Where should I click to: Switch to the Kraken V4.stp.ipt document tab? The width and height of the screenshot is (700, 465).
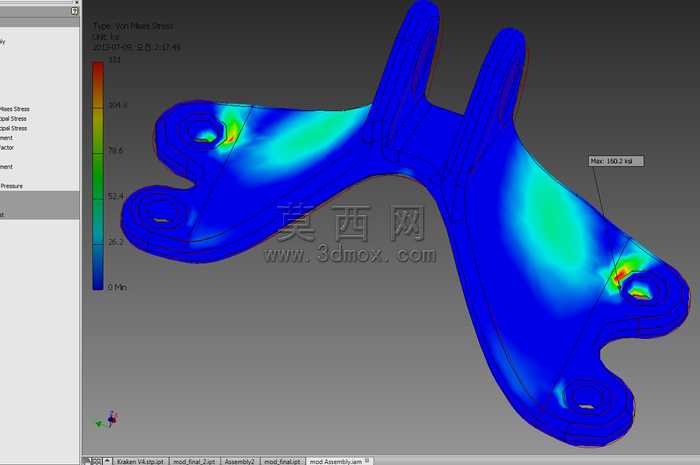tap(141, 461)
